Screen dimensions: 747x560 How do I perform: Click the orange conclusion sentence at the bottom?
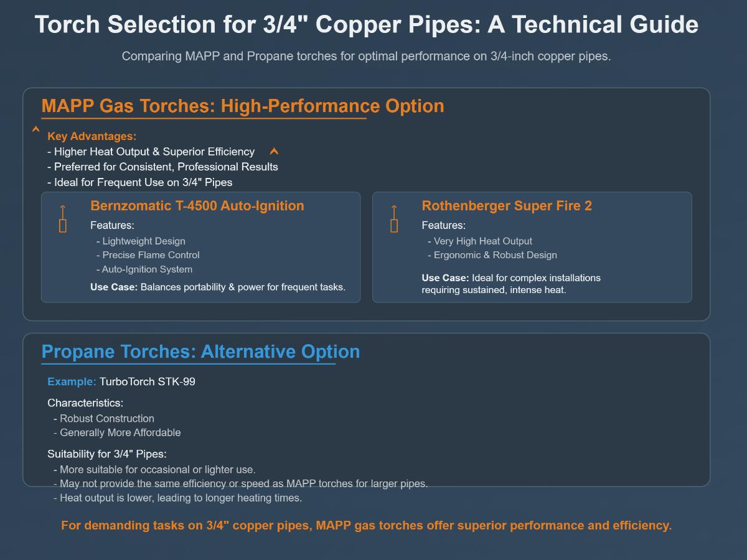tap(367, 525)
